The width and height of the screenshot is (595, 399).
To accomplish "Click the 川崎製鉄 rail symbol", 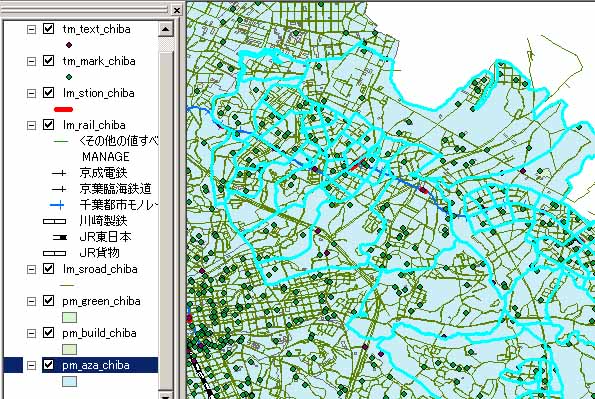I will coord(54,221).
